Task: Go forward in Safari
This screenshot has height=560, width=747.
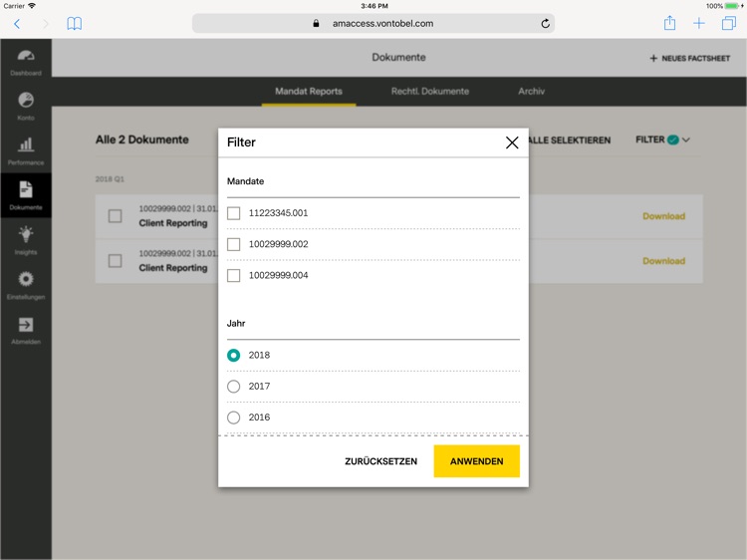Action: 45,23
